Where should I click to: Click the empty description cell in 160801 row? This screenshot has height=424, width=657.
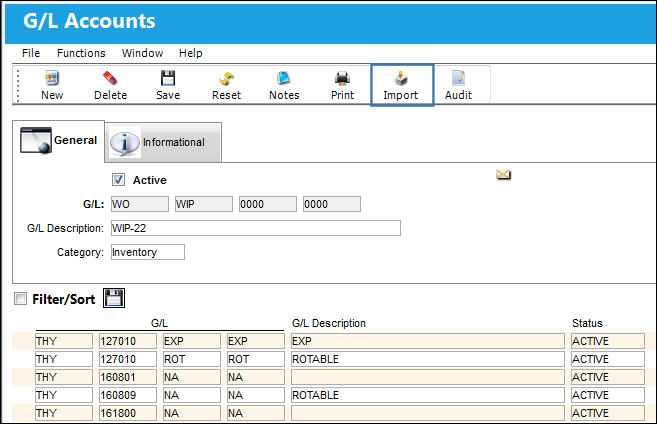428,377
